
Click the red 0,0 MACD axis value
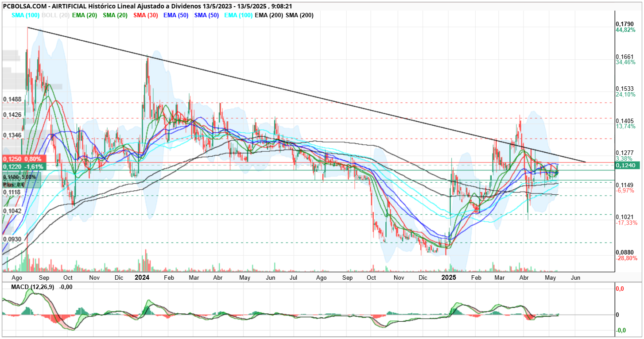[620, 289]
